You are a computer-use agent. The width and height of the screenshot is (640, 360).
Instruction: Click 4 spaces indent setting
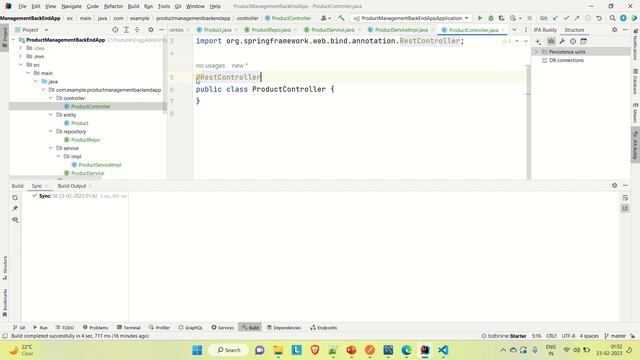[589, 336]
